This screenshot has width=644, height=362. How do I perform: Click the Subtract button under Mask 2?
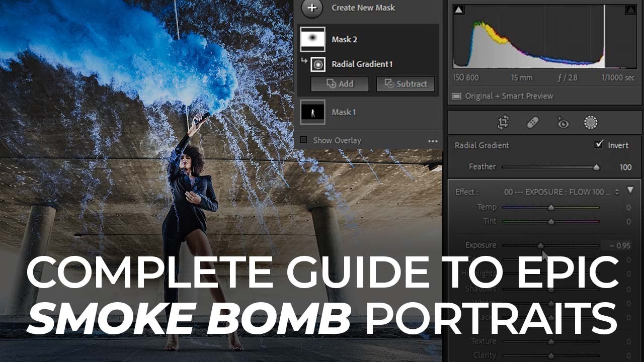point(406,84)
